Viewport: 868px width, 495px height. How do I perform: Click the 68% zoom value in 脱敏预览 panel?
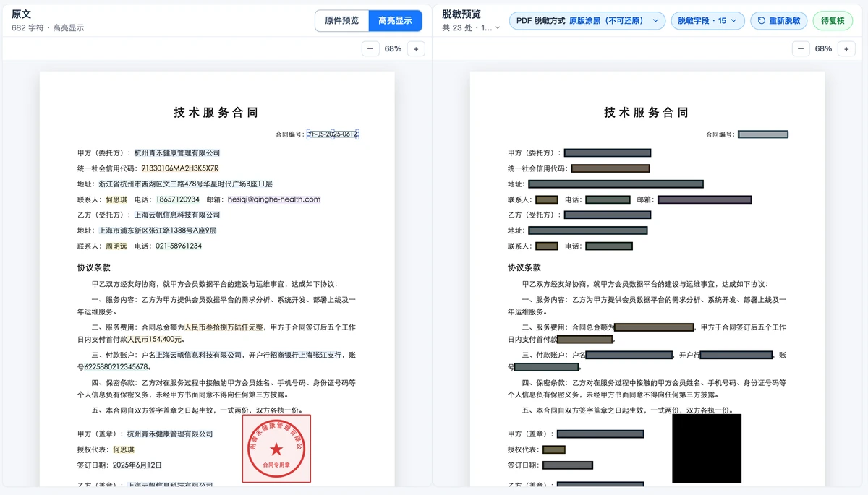[x=823, y=48]
